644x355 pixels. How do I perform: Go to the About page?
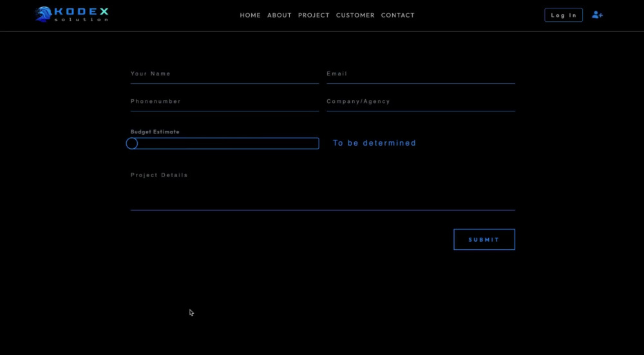pyautogui.click(x=279, y=15)
